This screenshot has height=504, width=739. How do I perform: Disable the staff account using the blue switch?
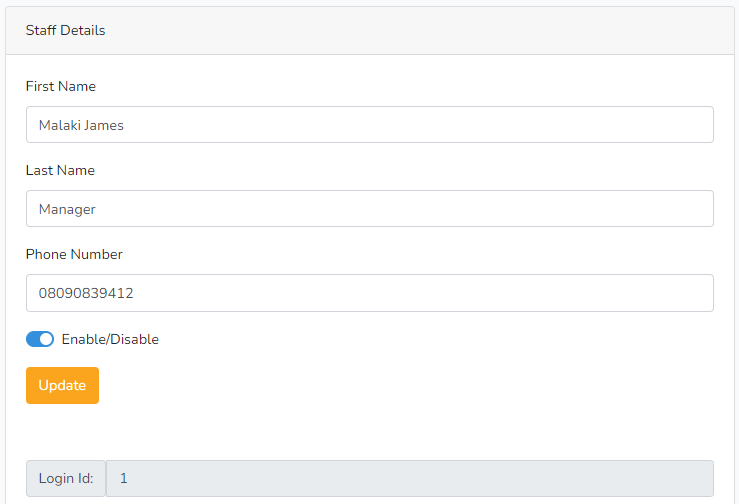[40, 339]
